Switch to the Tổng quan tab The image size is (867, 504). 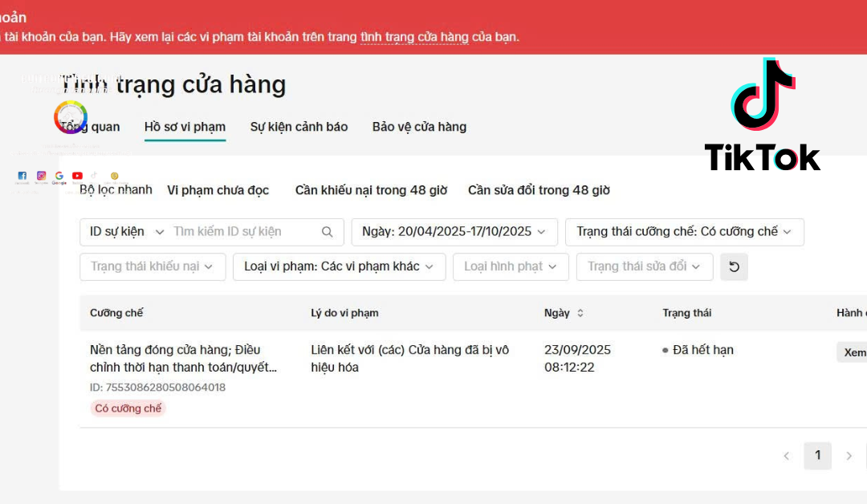[90, 127]
